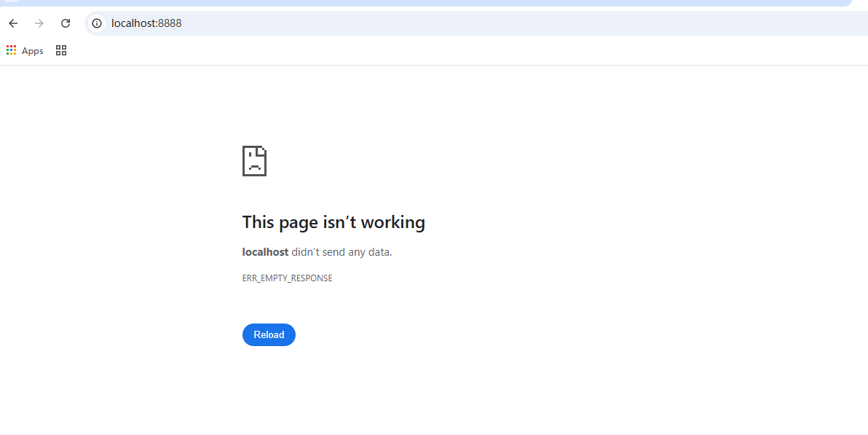
Task: Click the "didn't send any data" text
Action: pos(342,252)
